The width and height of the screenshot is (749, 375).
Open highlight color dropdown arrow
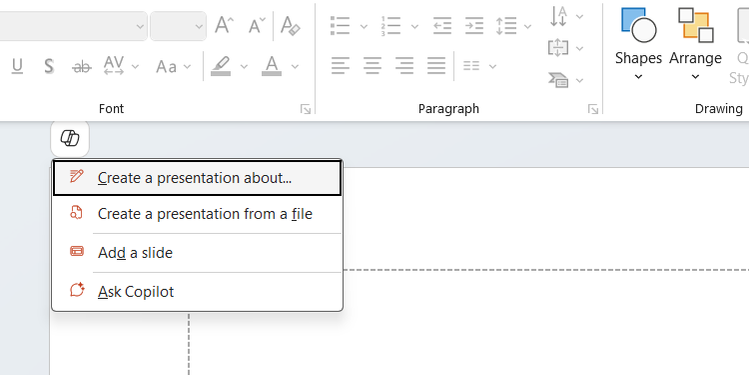point(244,66)
